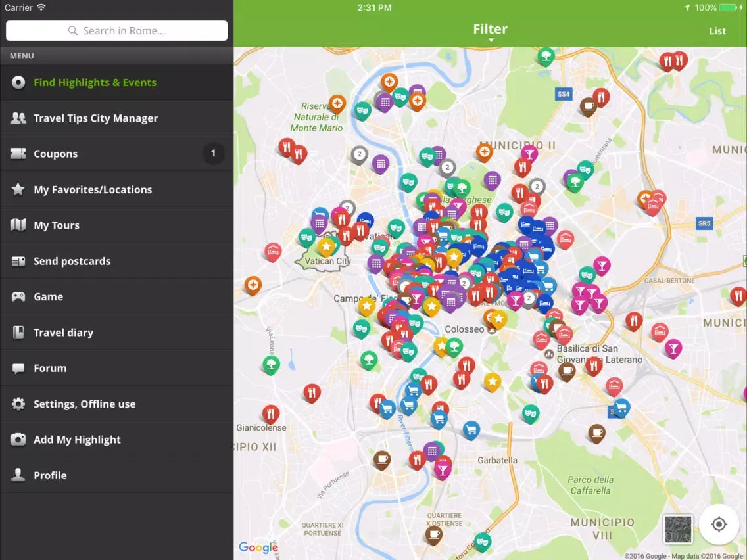
Task: Click the battery indicator in status bar
Action: point(729,8)
